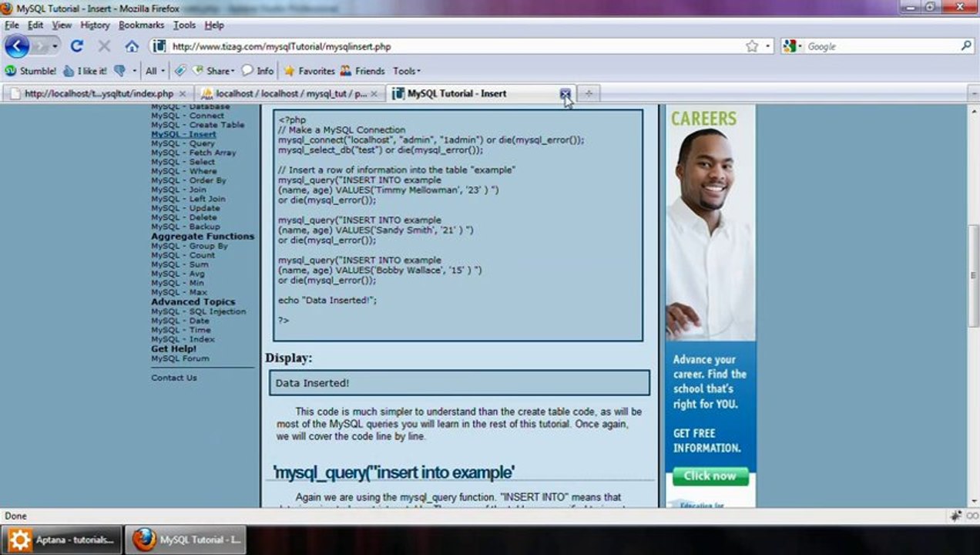The image size is (980, 555).
Task: Click the Stop loading X icon
Action: click(x=104, y=46)
